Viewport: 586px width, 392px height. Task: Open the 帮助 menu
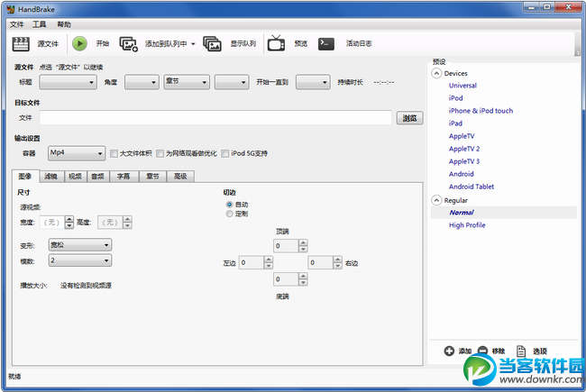coord(64,24)
